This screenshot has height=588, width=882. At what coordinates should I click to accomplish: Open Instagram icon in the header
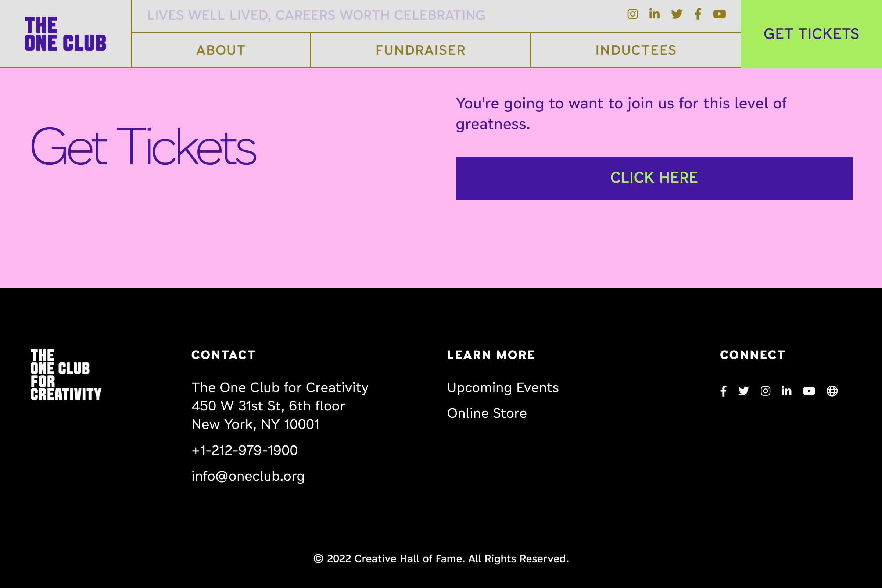click(x=632, y=14)
